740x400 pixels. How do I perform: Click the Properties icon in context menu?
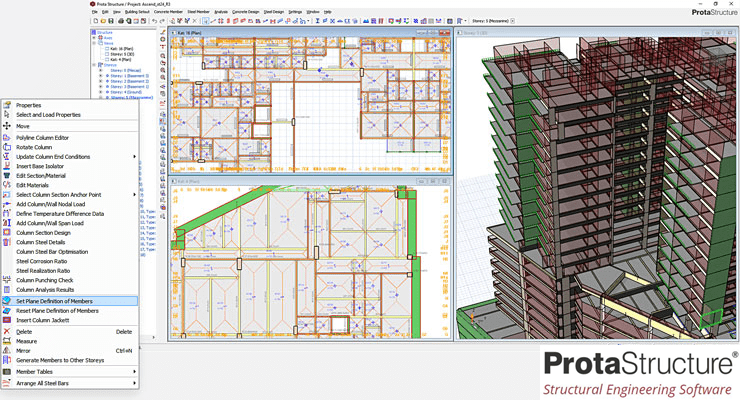[7, 105]
